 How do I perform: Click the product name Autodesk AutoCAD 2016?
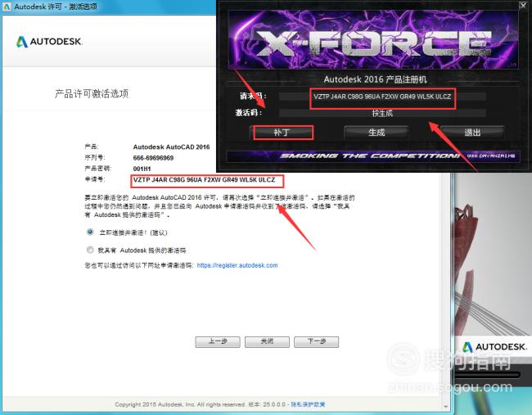(x=171, y=147)
